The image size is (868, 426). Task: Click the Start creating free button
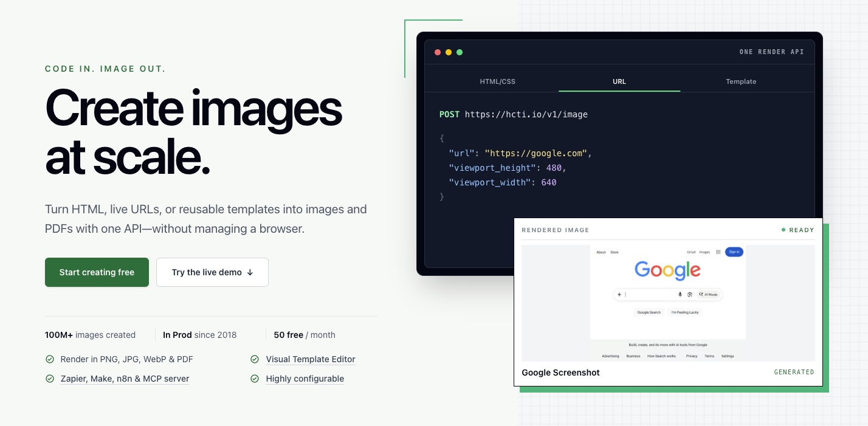97,272
